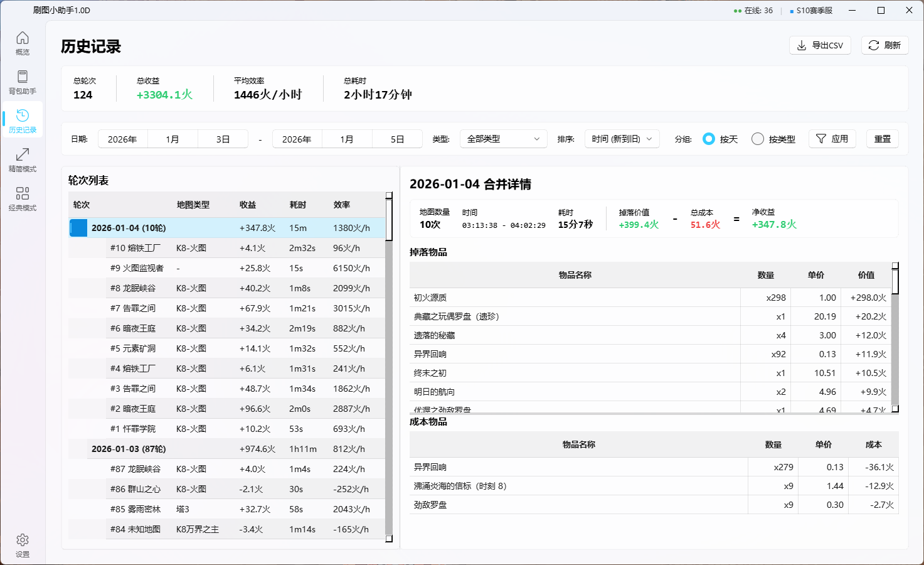Click the 应用 filter button
924x565 pixels.
pos(832,139)
